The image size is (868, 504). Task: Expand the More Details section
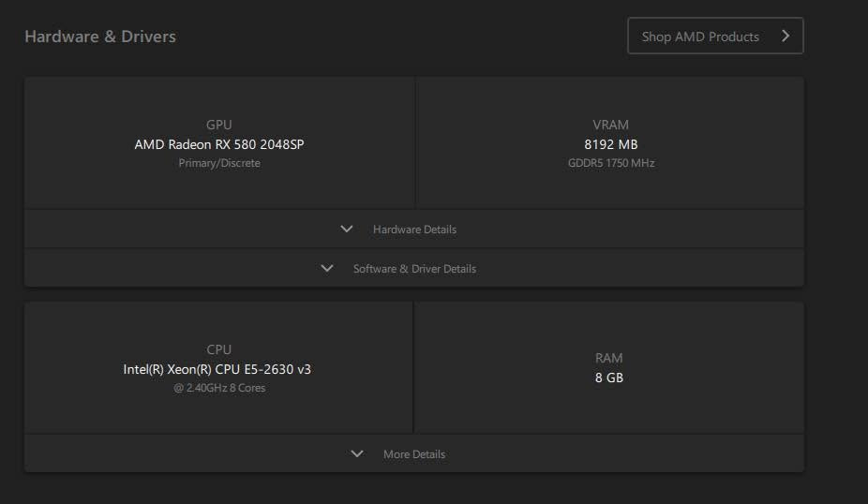(x=414, y=453)
